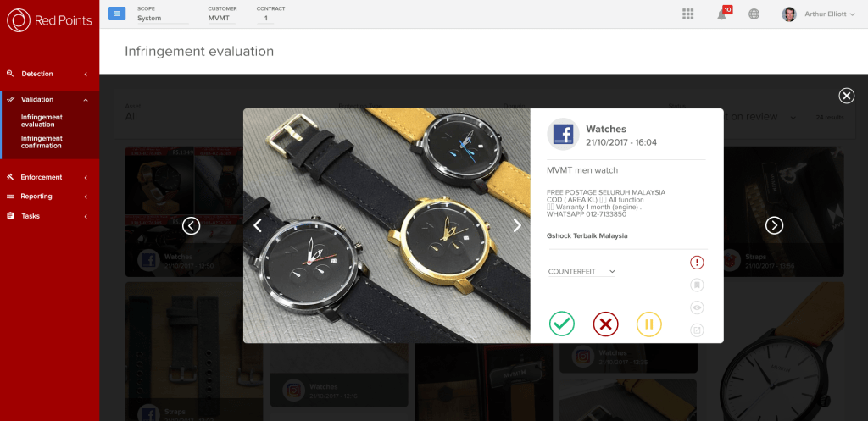
Task: Click the Tasks clipboard icon
Action: [10, 216]
